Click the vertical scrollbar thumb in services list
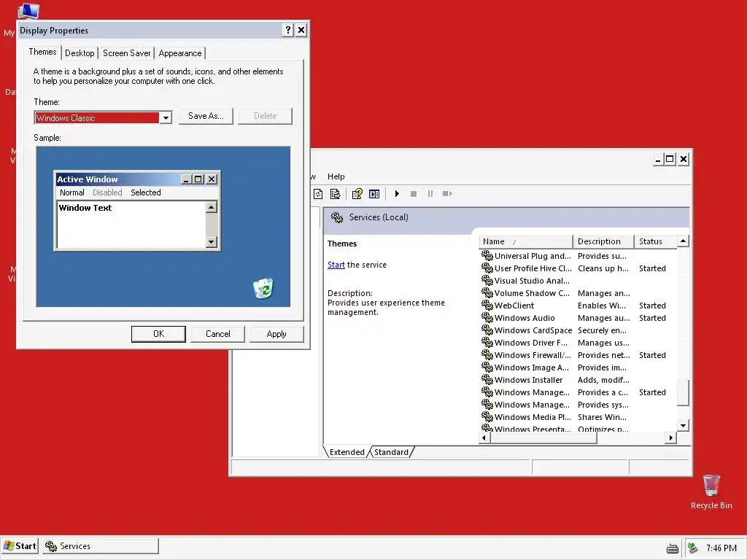Image resolution: width=747 pixels, height=560 pixels. 683,392
